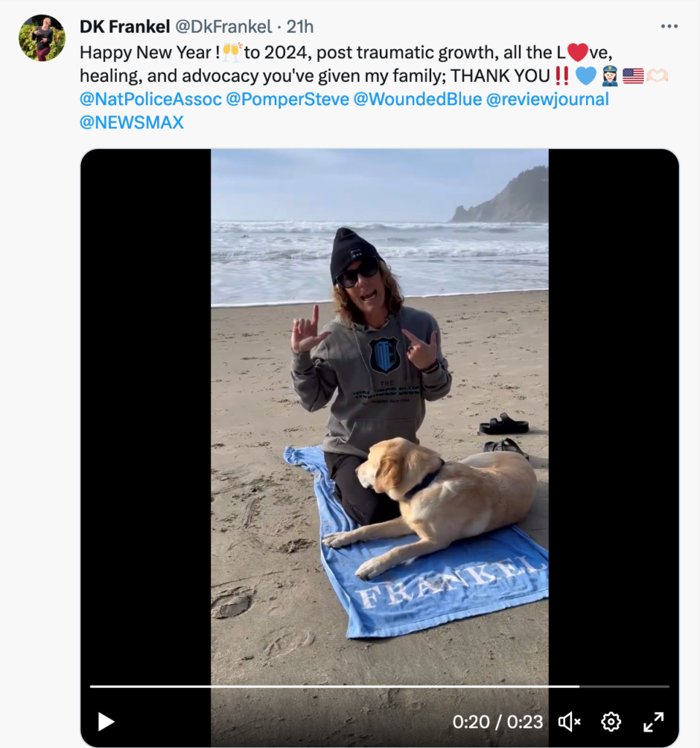Seek to the end of video progress bar
Viewport: 700px width, 748px height.
[667, 687]
